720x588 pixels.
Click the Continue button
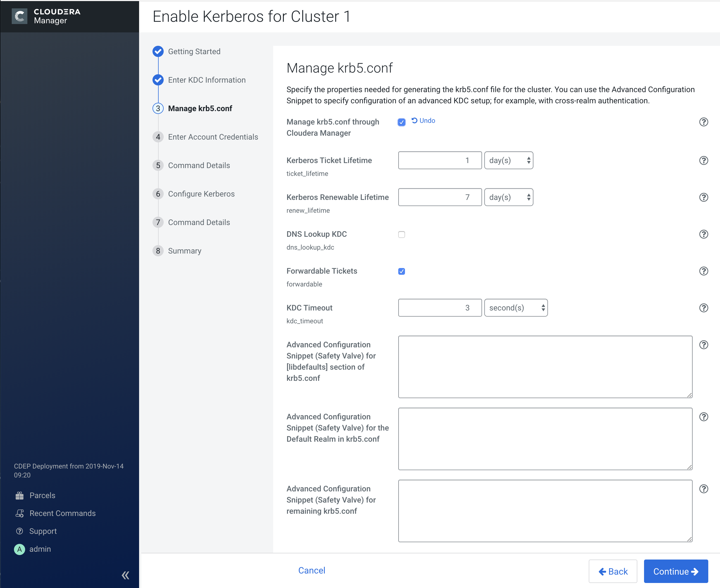coord(676,572)
